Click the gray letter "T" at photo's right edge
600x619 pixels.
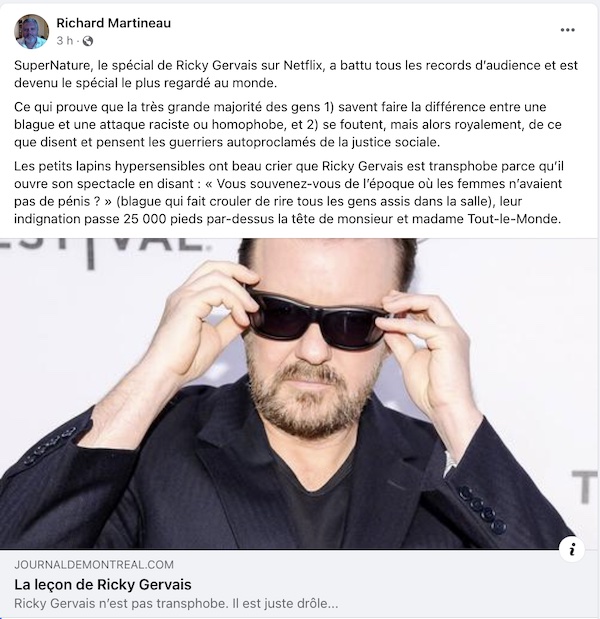tap(585, 487)
